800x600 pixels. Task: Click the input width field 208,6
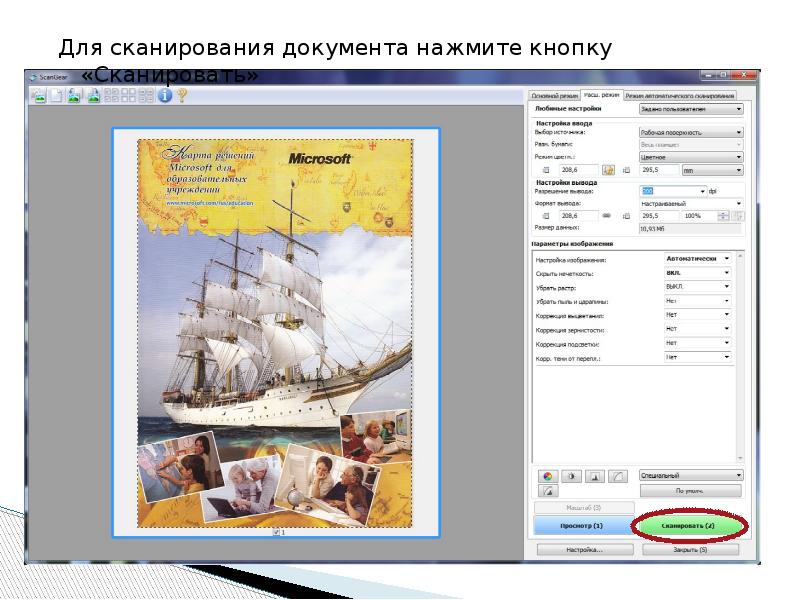tap(579, 170)
